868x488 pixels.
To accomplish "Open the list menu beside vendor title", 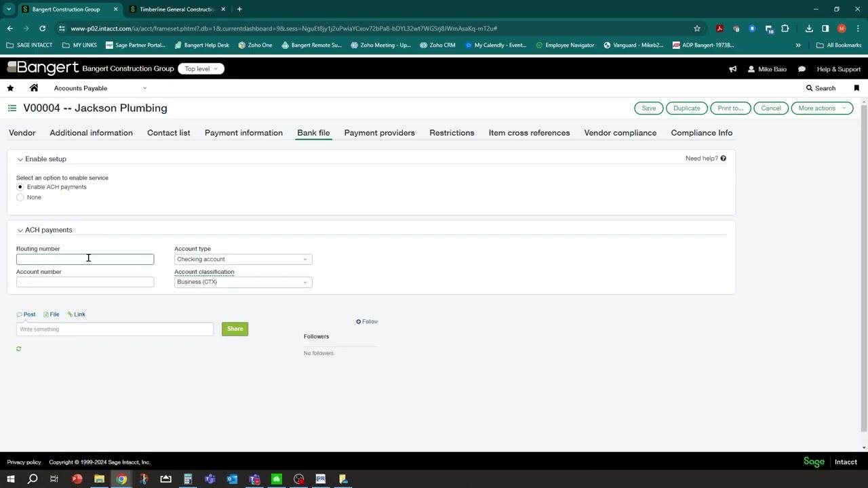I will (x=12, y=108).
